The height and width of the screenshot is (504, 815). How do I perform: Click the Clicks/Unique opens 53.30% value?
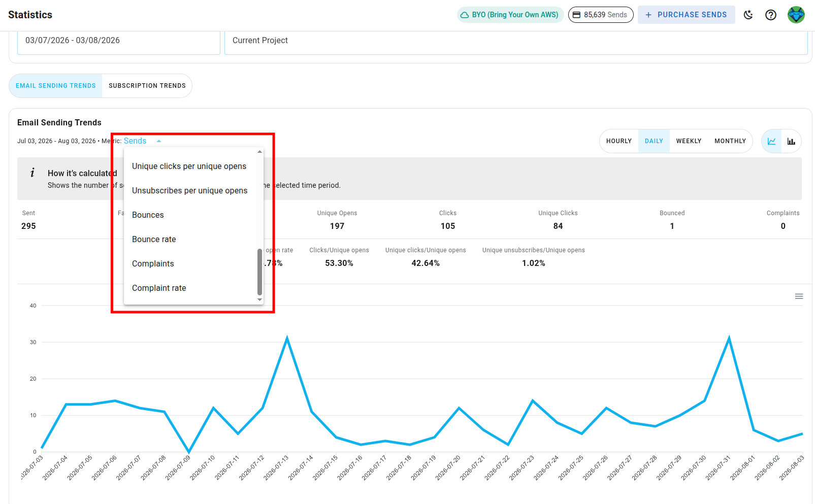click(x=339, y=263)
